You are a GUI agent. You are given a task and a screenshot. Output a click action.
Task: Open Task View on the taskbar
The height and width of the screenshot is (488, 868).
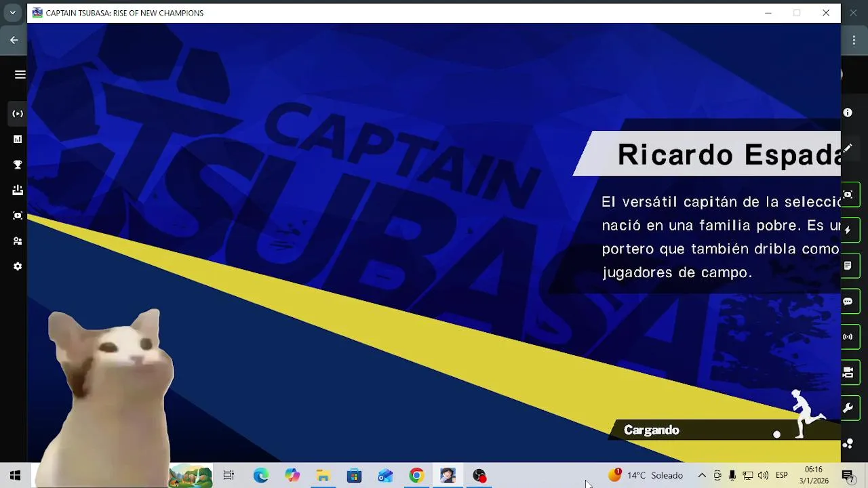point(229,476)
